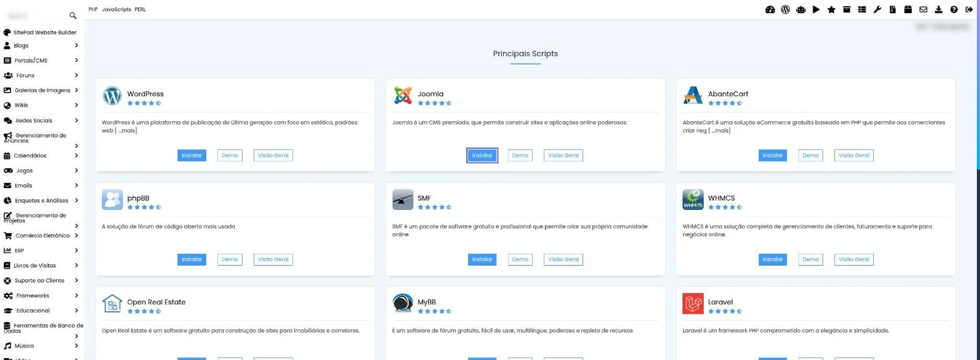Screen dimensions: 980x360
Task: Open Demo for AbanteCart
Action: pyautogui.click(x=811, y=156)
